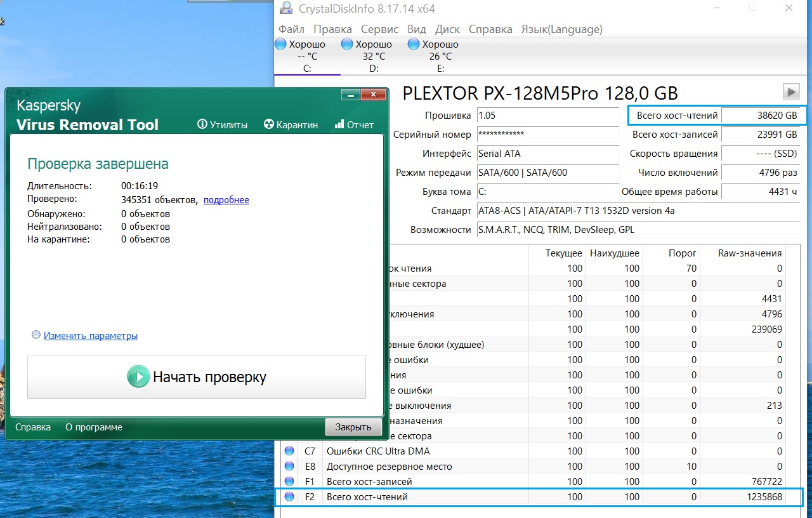Click the Проверка завершена heading
This screenshot has width=812, height=518.
98,164
